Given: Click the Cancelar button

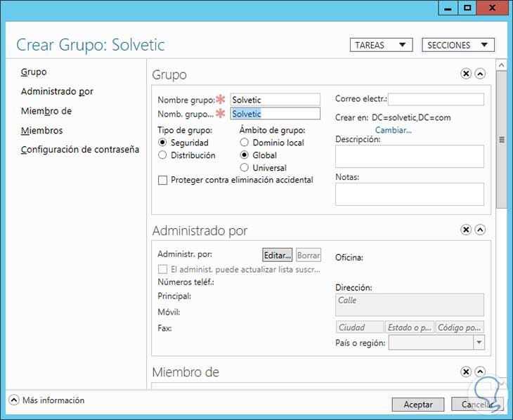Looking at the screenshot, I should (x=477, y=405).
